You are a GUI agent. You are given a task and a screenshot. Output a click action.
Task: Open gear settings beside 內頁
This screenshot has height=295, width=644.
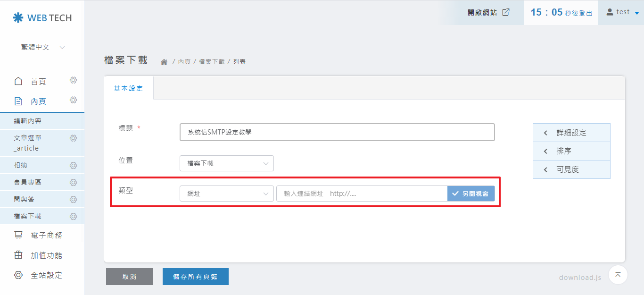pyautogui.click(x=73, y=100)
